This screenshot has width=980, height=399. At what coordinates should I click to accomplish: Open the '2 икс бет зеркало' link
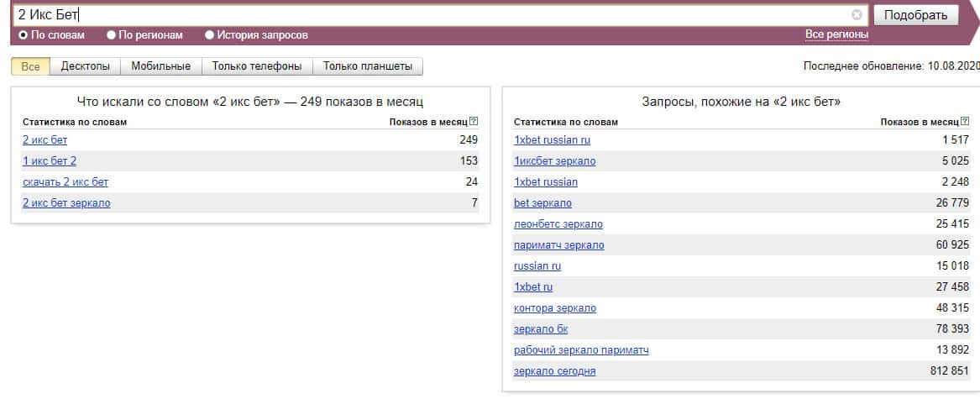pyautogui.click(x=66, y=203)
